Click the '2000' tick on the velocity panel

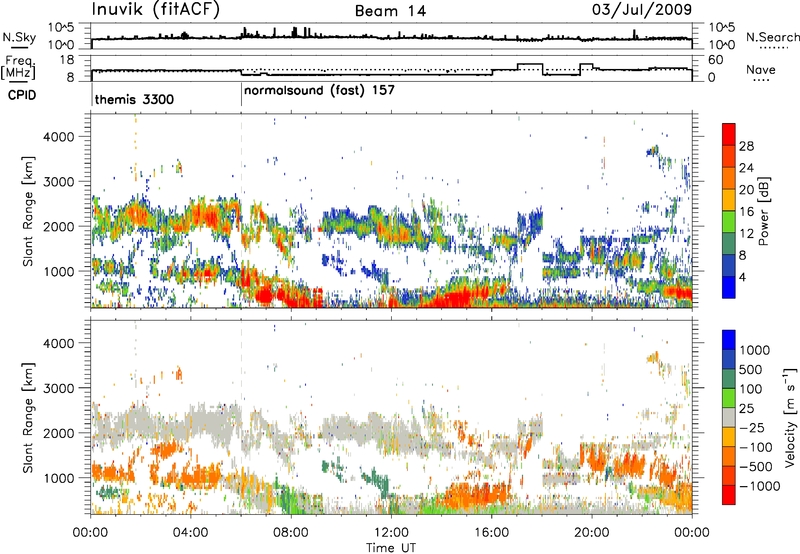tap(58, 433)
